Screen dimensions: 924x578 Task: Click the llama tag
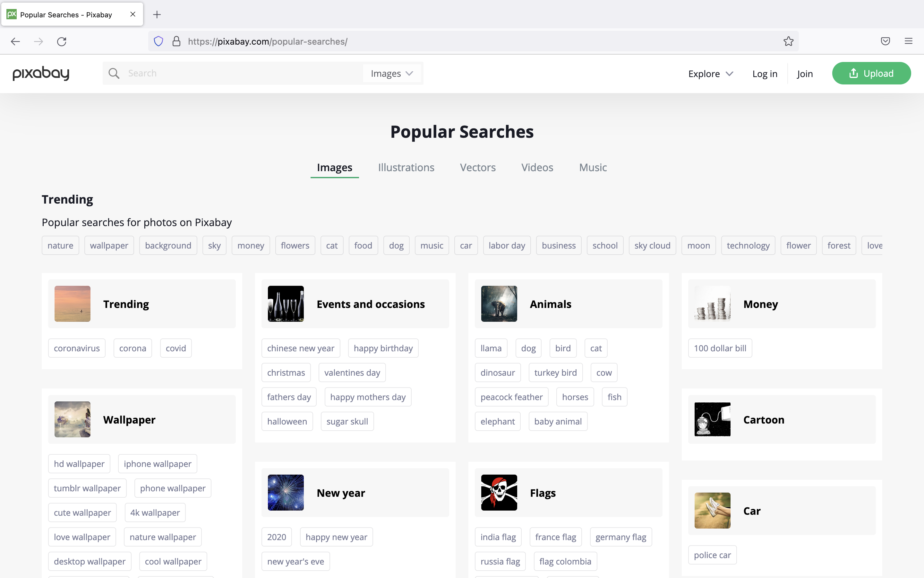(491, 348)
